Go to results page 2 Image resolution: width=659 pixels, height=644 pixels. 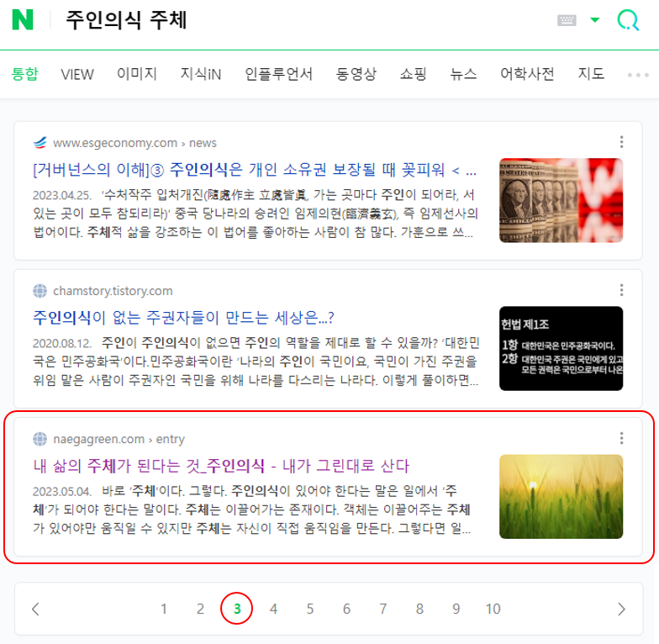coord(200,609)
